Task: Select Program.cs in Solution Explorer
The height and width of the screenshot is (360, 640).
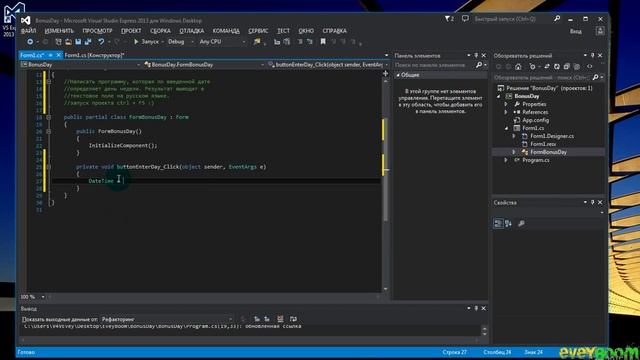Action: click(x=535, y=160)
